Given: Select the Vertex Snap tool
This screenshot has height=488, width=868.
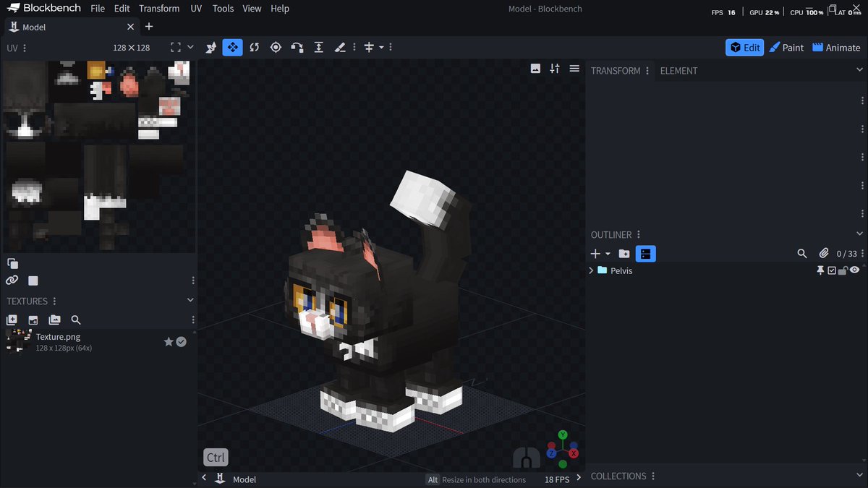Looking at the screenshot, I should 297,47.
